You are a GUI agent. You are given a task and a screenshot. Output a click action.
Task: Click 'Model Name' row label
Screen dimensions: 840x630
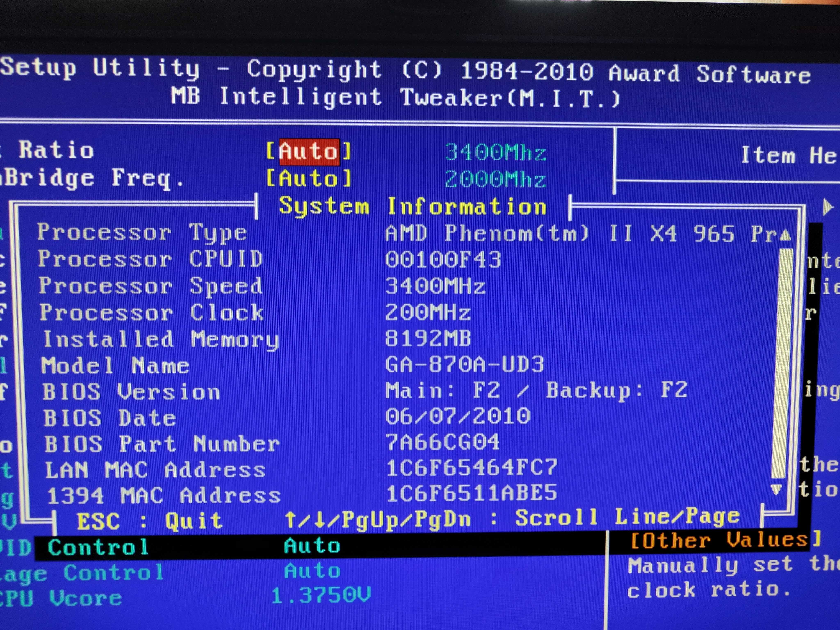tap(115, 365)
